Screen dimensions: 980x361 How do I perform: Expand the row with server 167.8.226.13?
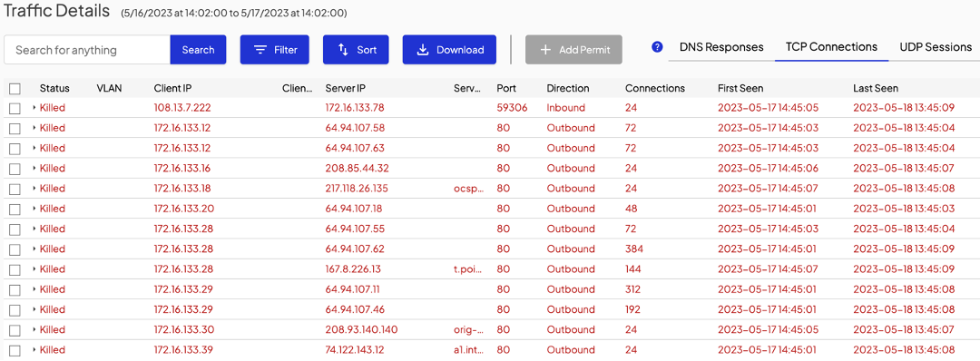click(x=34, y=268)
